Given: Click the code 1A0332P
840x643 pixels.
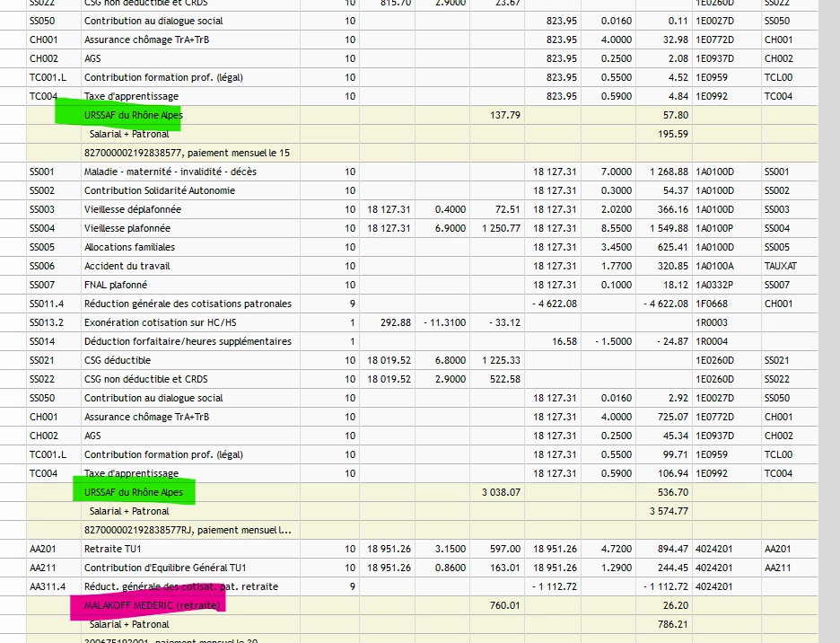Looking at the screenshot, I should click(x=714, y=284).
